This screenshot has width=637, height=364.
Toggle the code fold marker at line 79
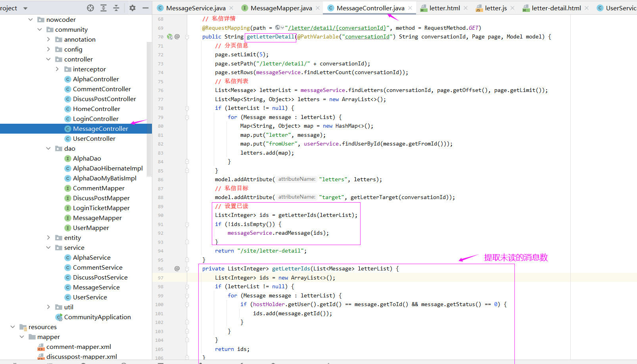click(187, 117)
